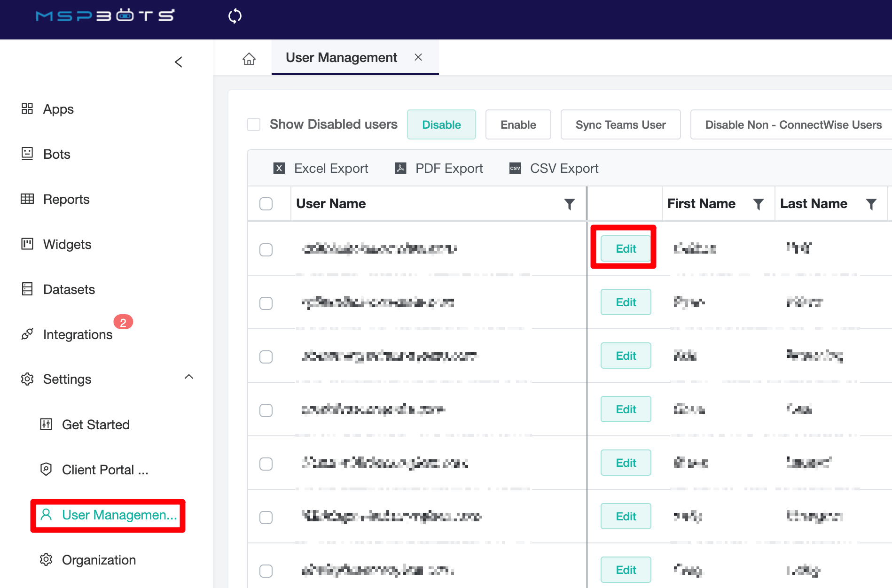Enable the Show Disabled users checkbox
The height and width of the screenshot is (588, 892).
click(x=254, y=124)
